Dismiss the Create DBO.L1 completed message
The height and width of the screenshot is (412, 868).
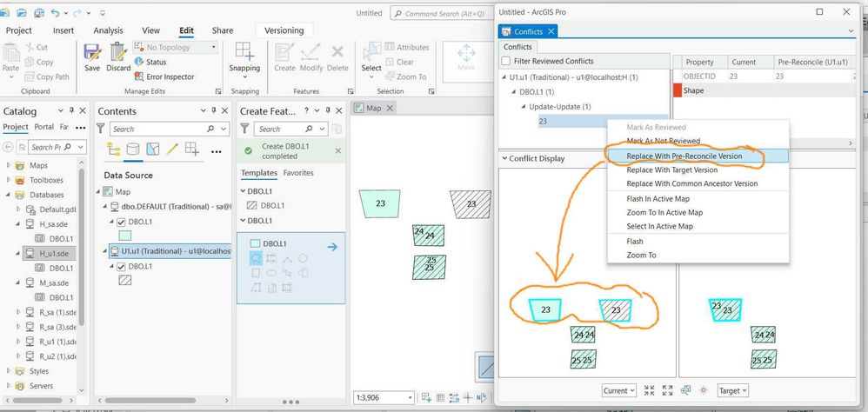tap(338, 151)
